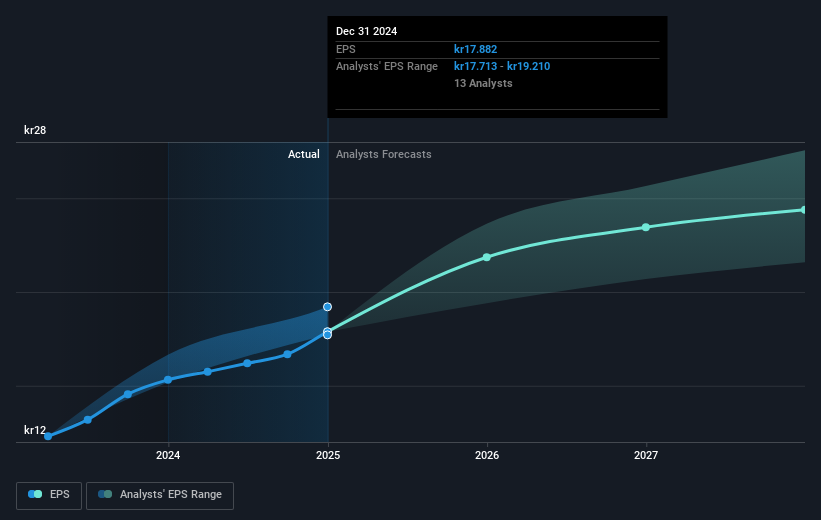Click the kr17.882 EPS value in tooltip
Viewport: 821px width, 520px height.
(475, 49)
